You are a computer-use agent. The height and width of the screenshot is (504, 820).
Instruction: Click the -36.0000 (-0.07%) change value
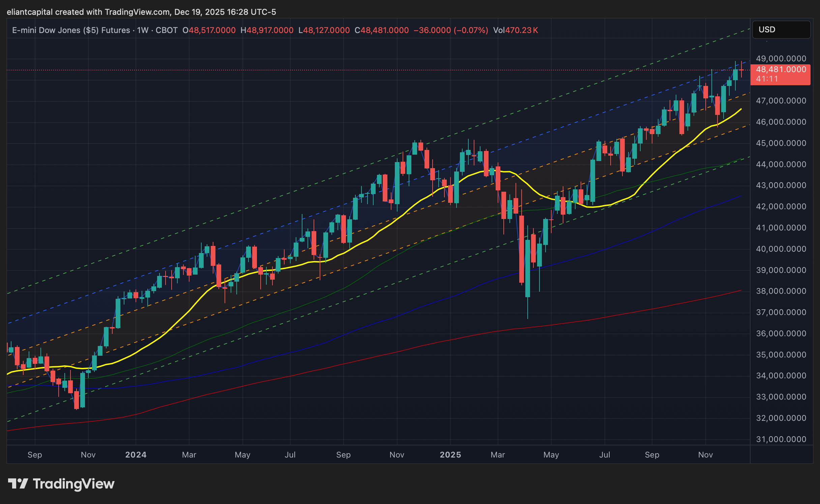(x=450, y=30)
